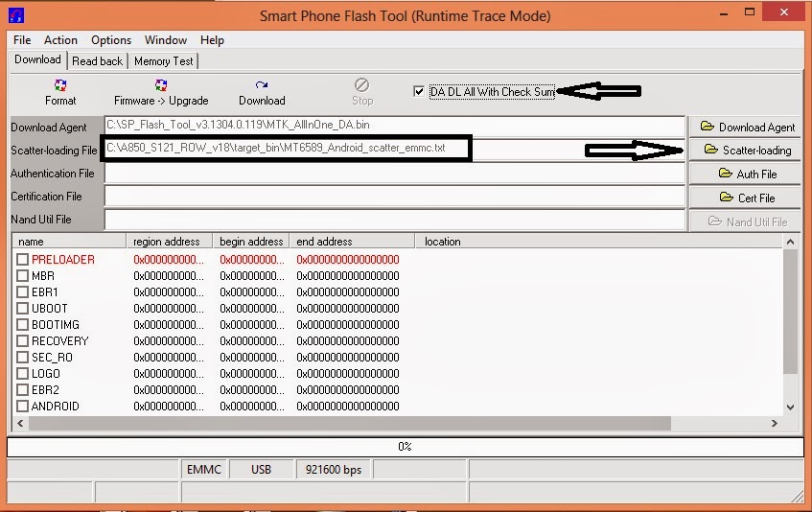Click the begin address column header
The height and width of the screenshot is (512, 812).
point(252,242)
